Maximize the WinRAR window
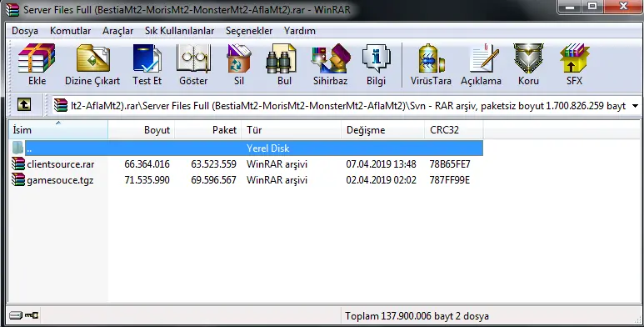This screenshot has height=327, width=644. (592, 7)
